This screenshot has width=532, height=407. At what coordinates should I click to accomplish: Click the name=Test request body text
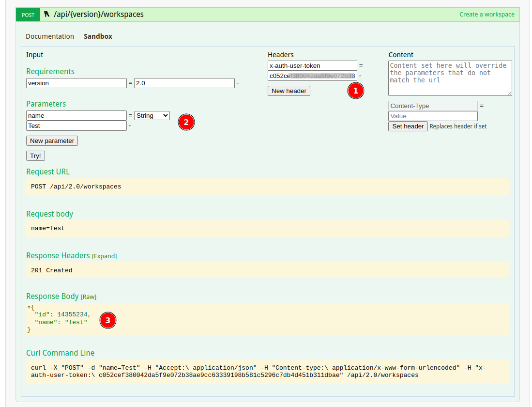point(48,228)
